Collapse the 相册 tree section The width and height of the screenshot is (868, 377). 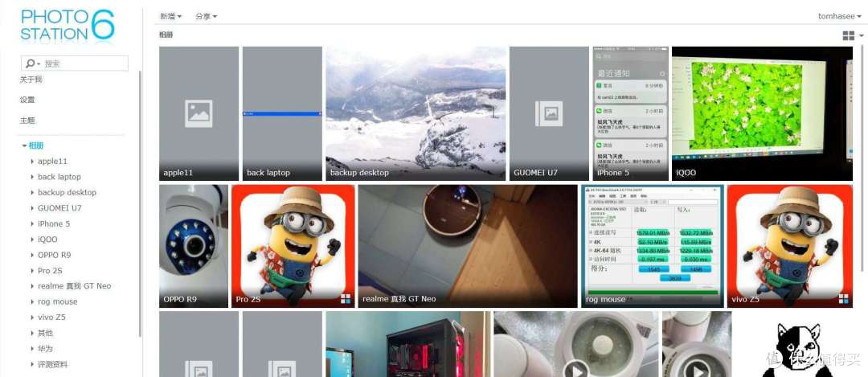[x=24, y=146]
